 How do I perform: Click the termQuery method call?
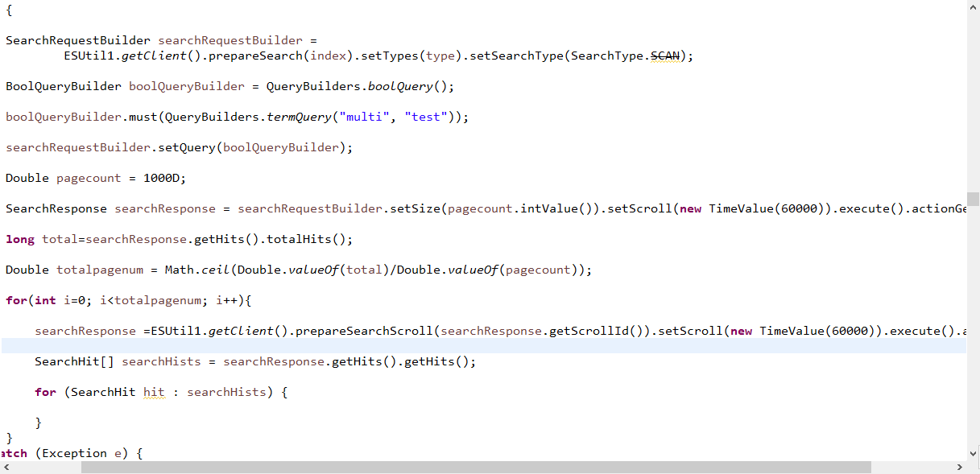(300, 117)
